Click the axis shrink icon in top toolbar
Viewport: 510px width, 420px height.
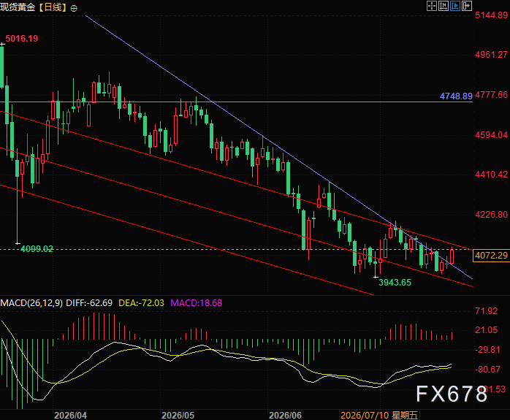(444, 6)
